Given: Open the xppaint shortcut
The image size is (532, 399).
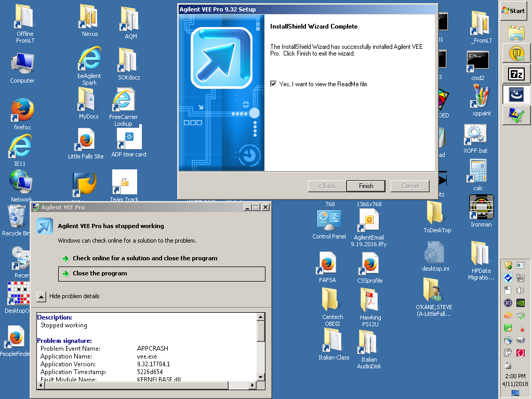Looking at the screenshot, I should pyautogui.click(x=481, y=97).
